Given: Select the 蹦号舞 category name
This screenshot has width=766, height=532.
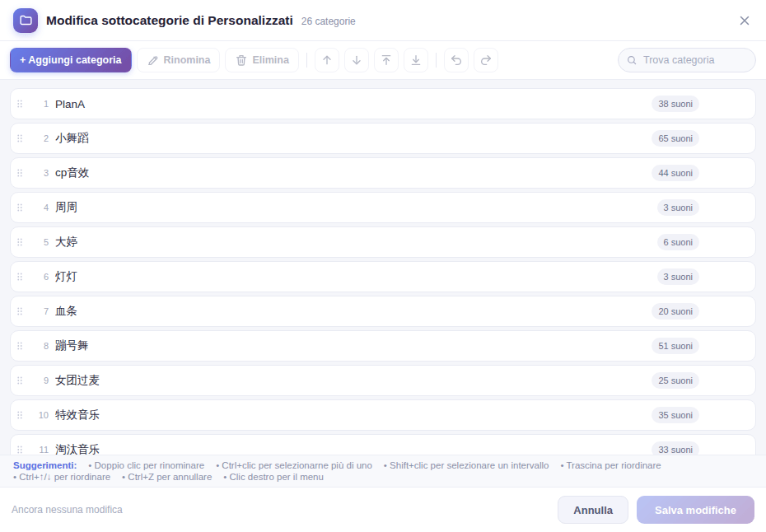Looking at the screenshot, I should [x=72, y=346].
